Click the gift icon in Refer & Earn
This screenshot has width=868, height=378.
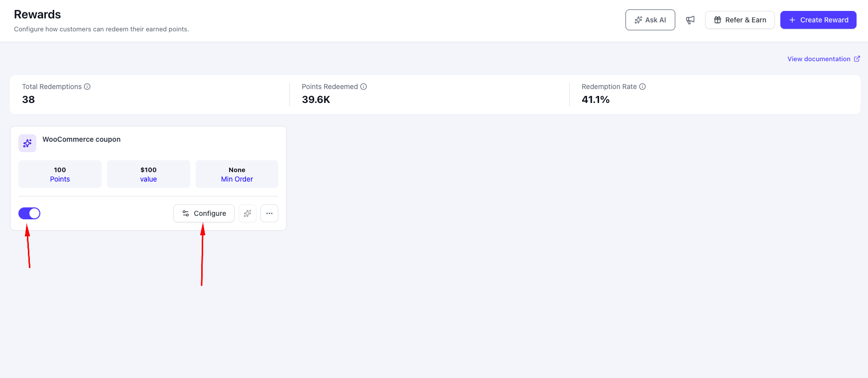click(x=718, y=20)
